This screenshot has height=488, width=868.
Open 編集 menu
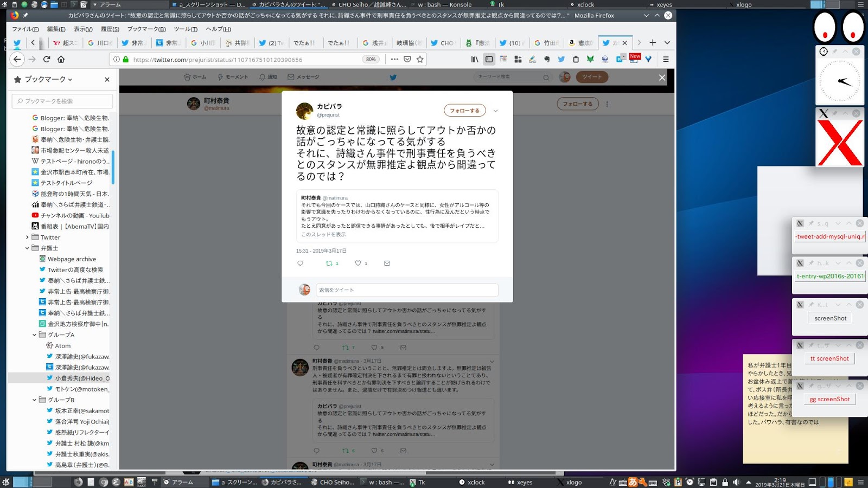56,29
